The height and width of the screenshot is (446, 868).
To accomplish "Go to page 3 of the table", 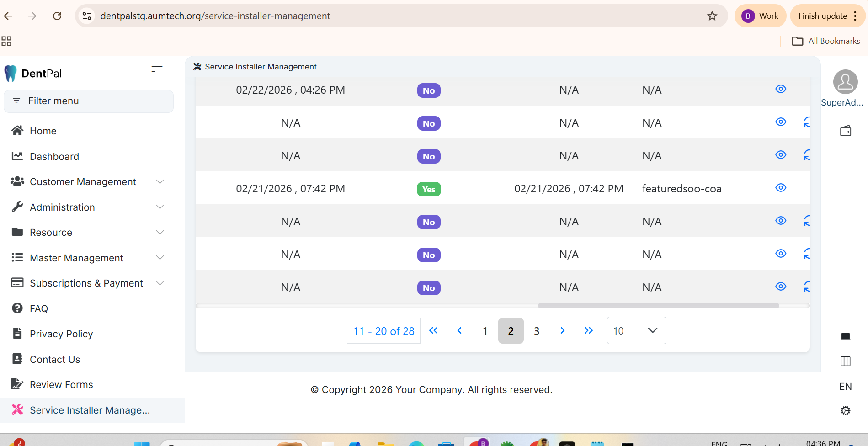I will pos(537,331).
